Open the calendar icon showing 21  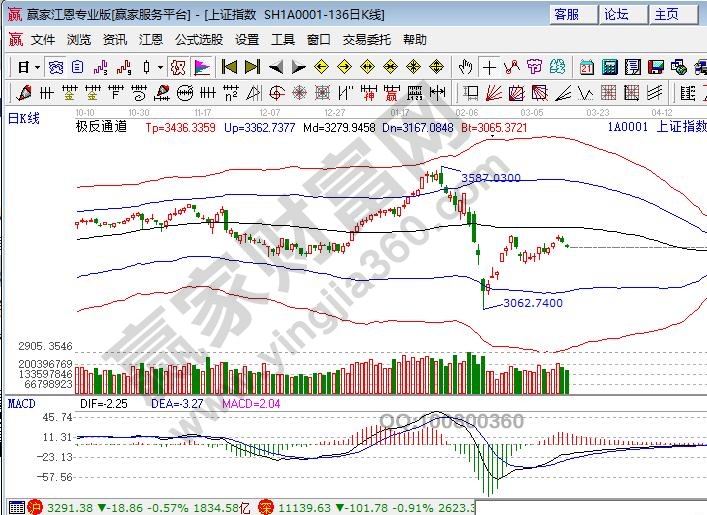[x=586, y=67]
